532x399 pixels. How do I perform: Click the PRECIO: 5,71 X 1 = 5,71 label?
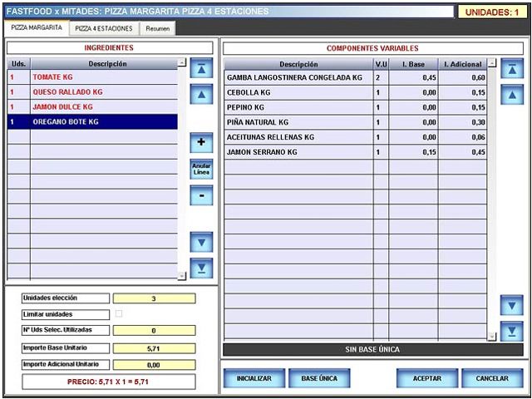(x=109, y=382)
